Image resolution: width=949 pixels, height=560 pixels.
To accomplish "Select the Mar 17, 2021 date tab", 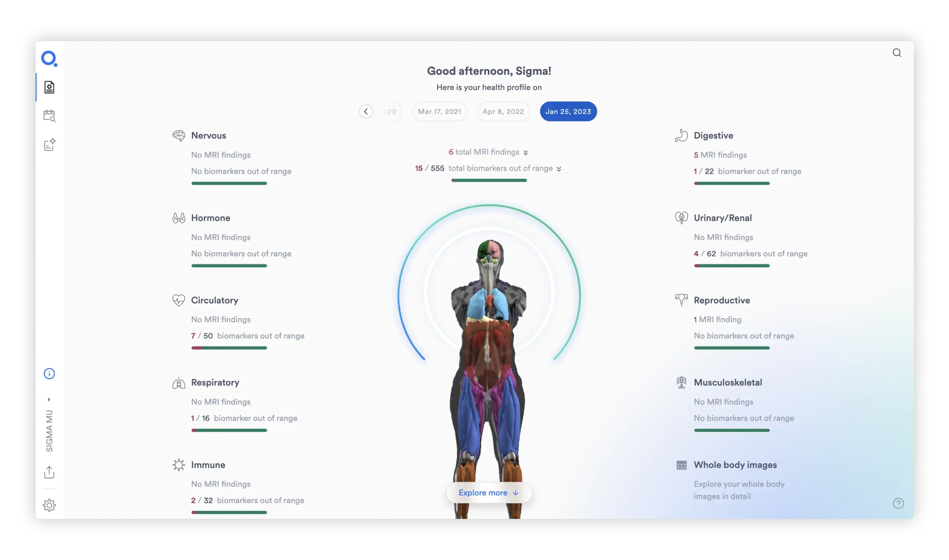I will [439, 111].
